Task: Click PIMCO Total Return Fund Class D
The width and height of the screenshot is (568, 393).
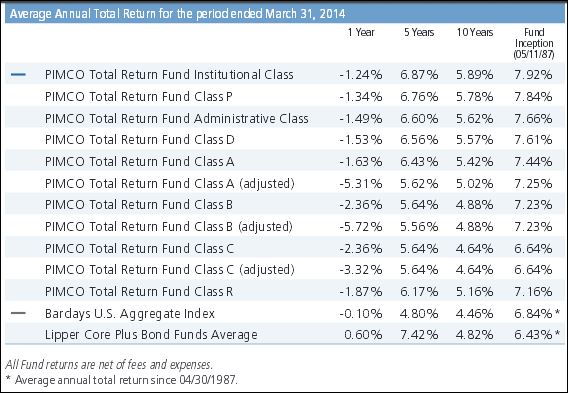Action: [x=140, y=139]
